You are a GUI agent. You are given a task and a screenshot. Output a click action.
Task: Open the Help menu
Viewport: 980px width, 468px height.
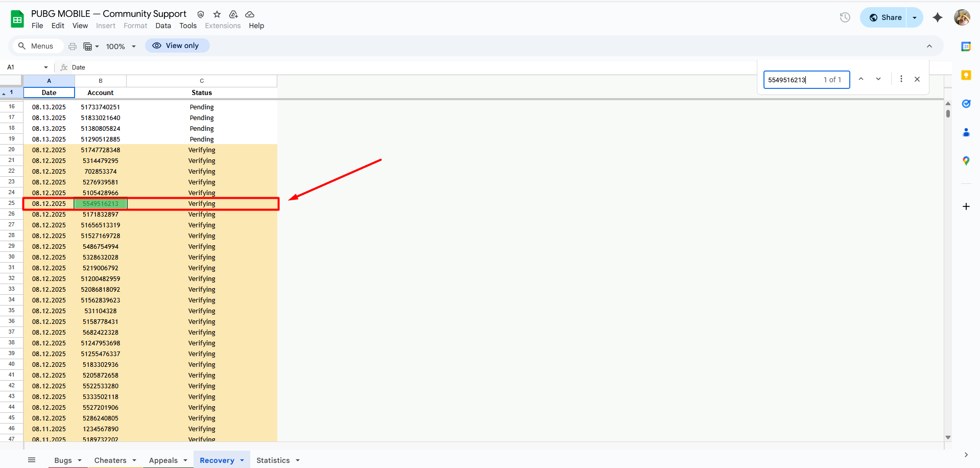pyautogui.click(x=256, y=26)
